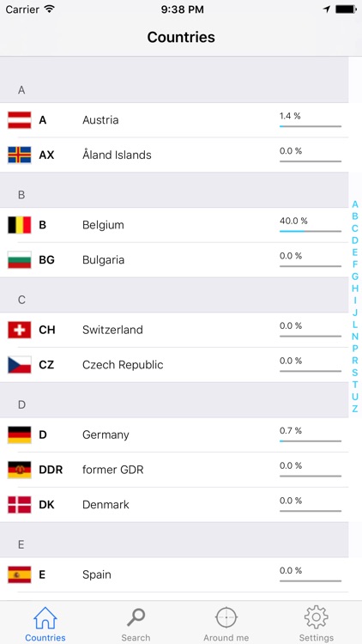This screenshot has height=644, width=362.
Task: Tap the Czech Republic flag icon
Action: [x=19, y=365]
